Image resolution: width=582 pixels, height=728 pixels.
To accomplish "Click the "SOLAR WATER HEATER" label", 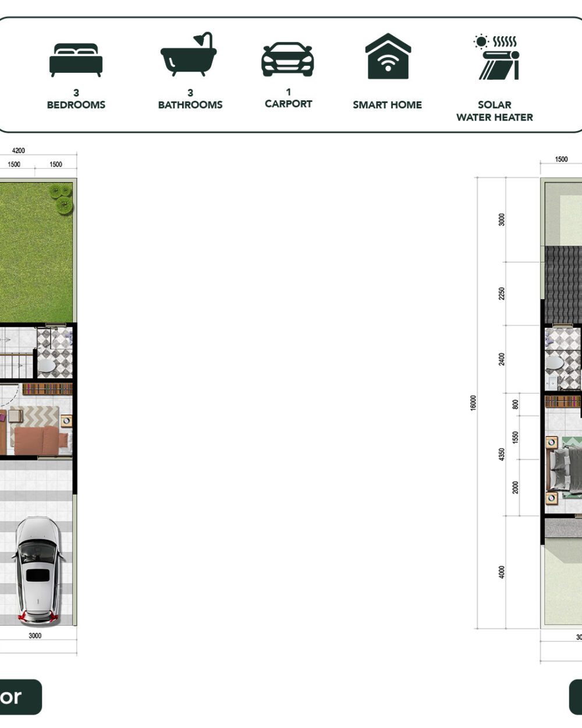I will click(495, 111).
